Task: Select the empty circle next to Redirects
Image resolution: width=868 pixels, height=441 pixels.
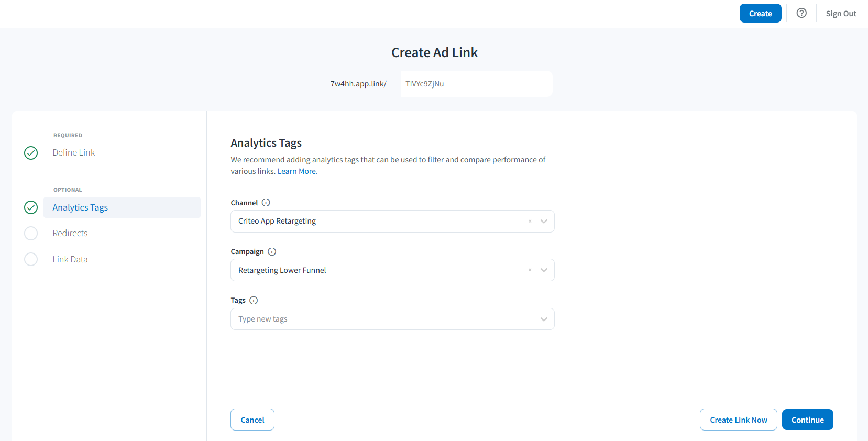Action: click(x=31, y=233)
